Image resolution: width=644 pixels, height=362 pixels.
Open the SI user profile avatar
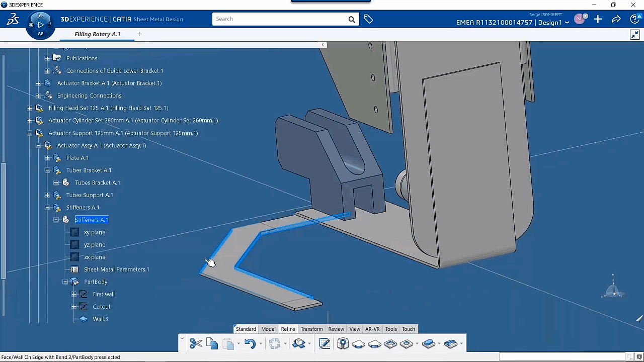tap(580, 19)
